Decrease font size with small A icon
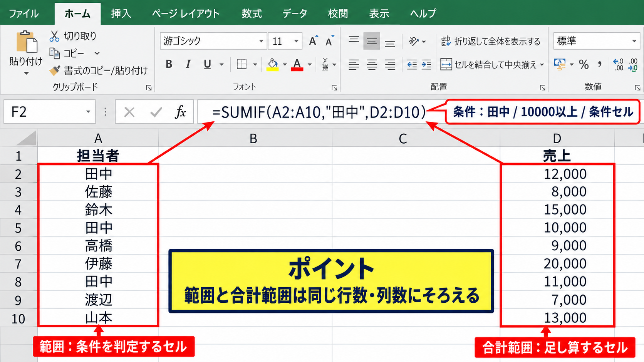 [x=330, y=41]
